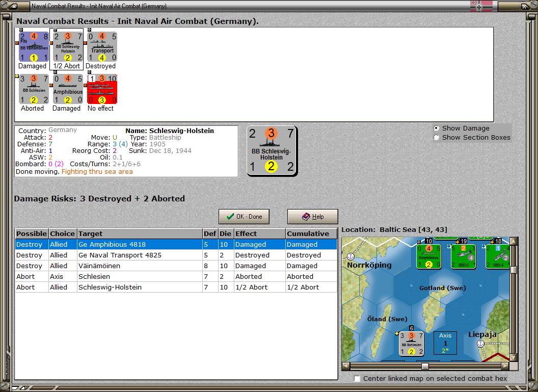Image resolution: width=538 pixels, height=392 pixels.
Task: Click the Def column header
Action: [x=210, y=233]
